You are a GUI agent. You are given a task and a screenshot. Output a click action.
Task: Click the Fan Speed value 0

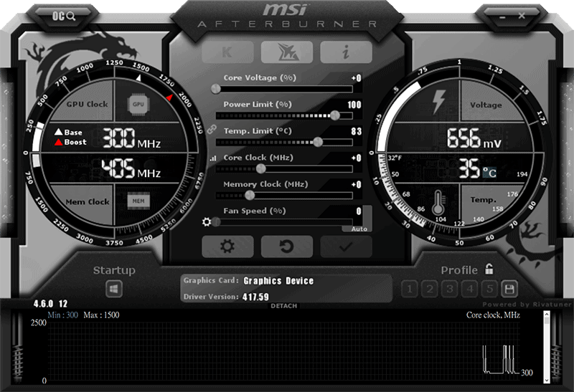(358, 211)
